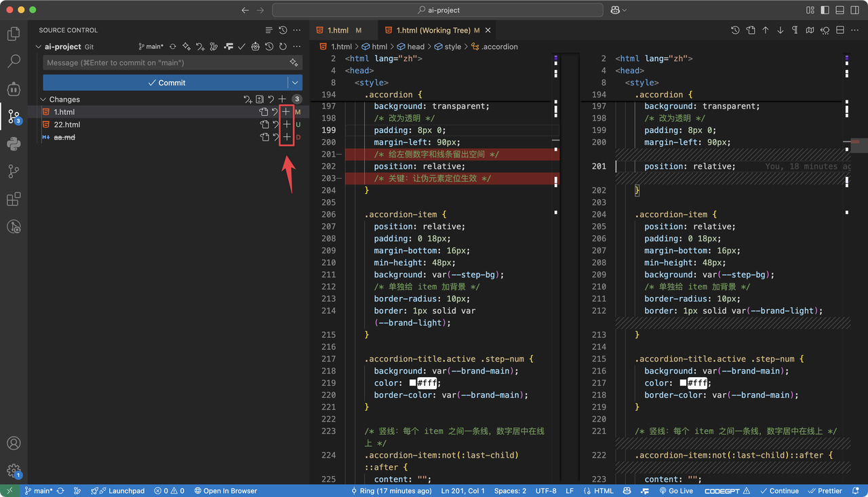Open the Manage gear menu
Screen dimensions: 868x497
point(14,471)
